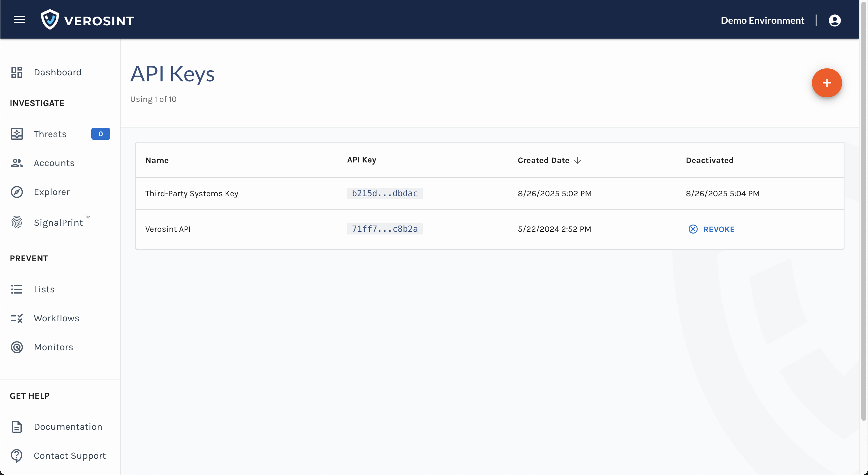Revoke the Verosint API key
This screenshot has height=475, width=868.
[x=711, y=229]
